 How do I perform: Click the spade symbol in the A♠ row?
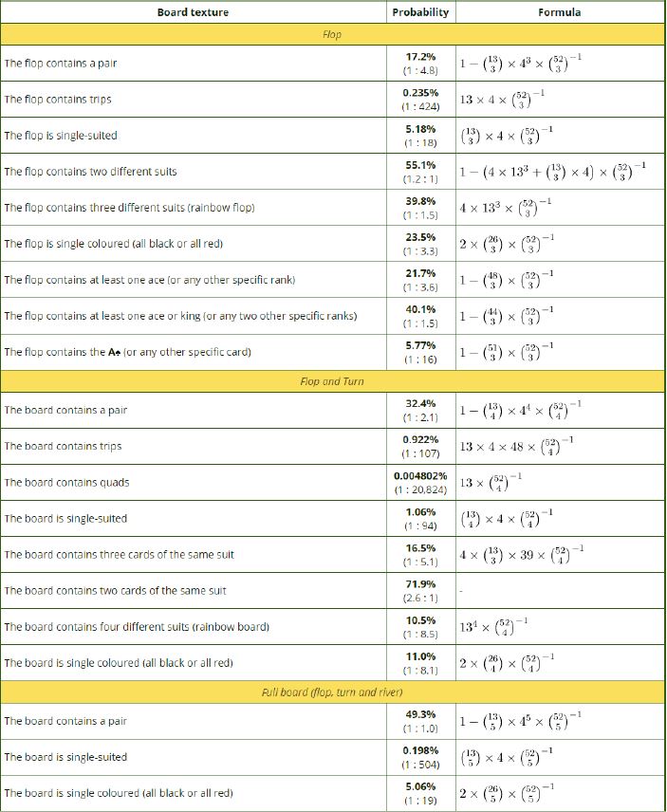click(x=114, y=352)
